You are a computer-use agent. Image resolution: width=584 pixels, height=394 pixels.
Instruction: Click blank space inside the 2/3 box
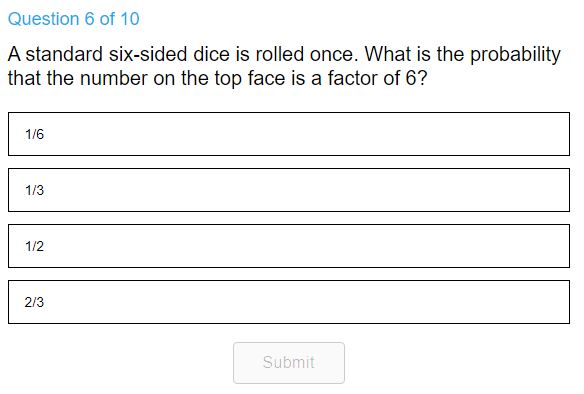305,302
